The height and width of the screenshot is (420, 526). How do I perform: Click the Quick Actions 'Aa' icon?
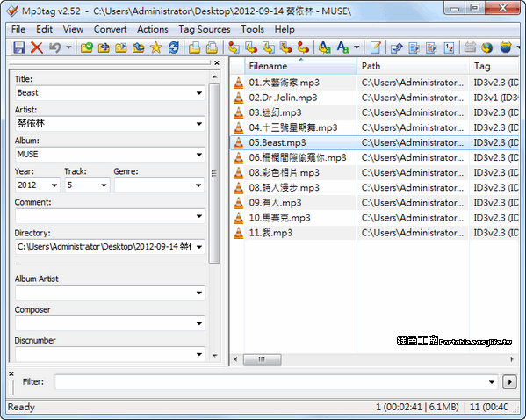[342, 47]
